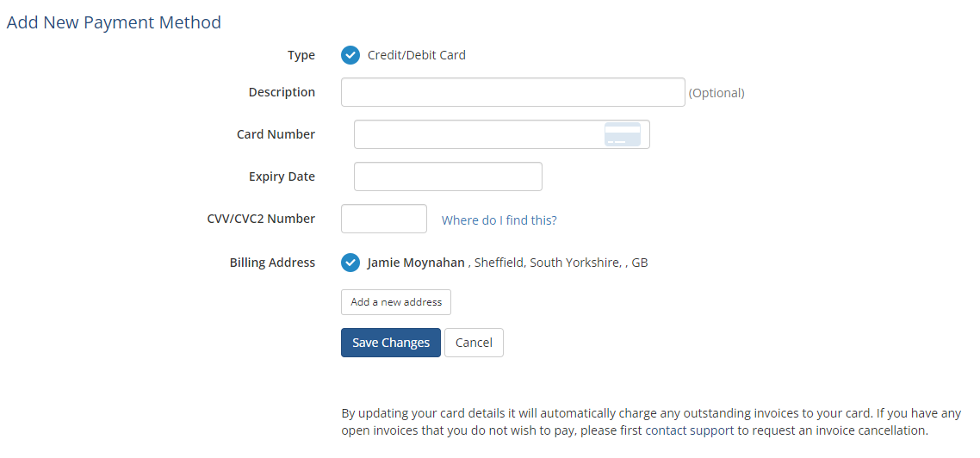Screen dimensions: 980x458
Task: Cancel adding the payment method
Action: tap(474, 343)
